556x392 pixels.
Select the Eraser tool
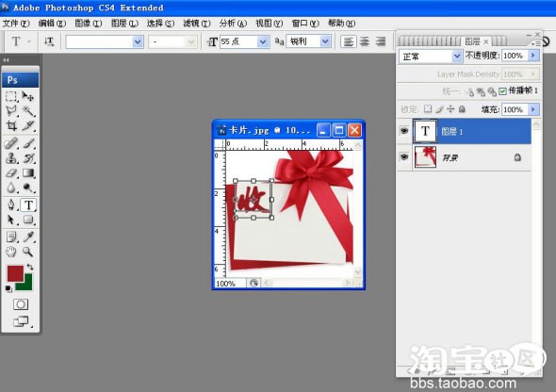pyautogui.click(x=11, y=173)
